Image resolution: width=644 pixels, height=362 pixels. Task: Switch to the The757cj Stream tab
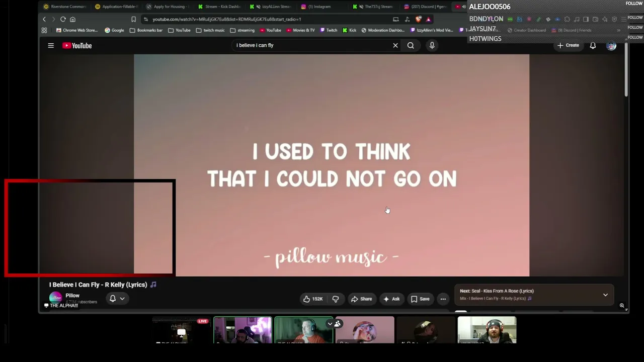[374, 7]
